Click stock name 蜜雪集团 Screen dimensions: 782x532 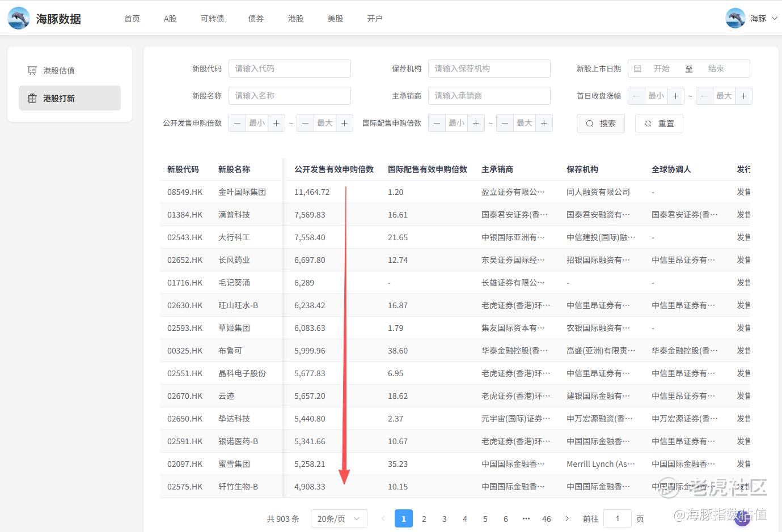click(x=234, y=464)
